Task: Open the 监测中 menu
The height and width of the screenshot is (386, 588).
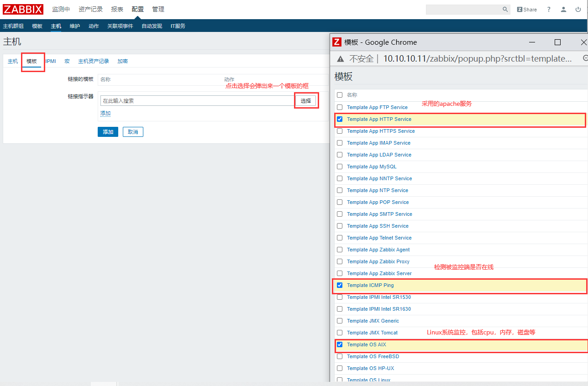Action: point(61,9)
